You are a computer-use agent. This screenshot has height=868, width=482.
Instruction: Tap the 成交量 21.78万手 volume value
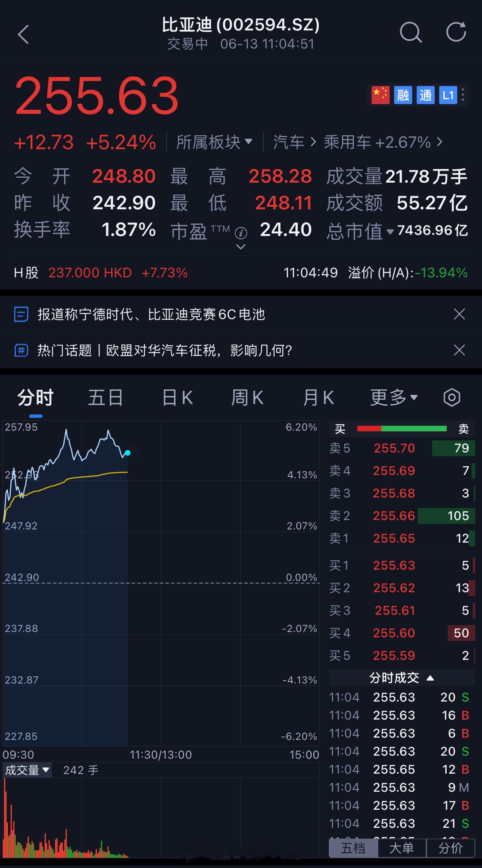coord(426,176)
